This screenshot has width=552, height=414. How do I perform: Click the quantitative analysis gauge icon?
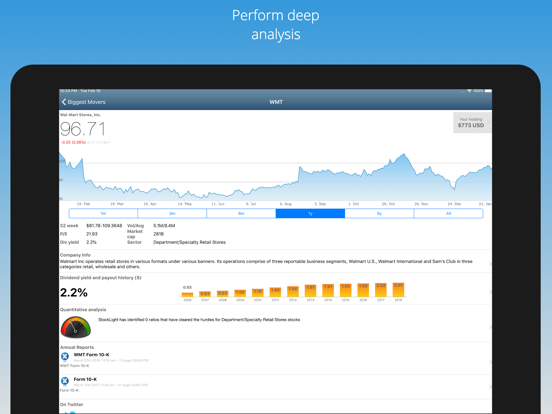[x=76, y=327]
